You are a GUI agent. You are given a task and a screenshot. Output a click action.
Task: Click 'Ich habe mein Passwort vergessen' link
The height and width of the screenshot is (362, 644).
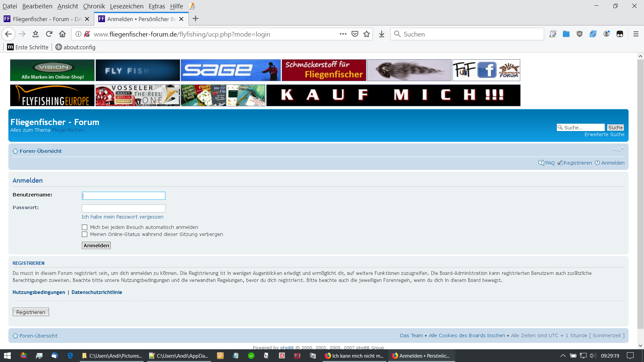click(x=122, y=217)
